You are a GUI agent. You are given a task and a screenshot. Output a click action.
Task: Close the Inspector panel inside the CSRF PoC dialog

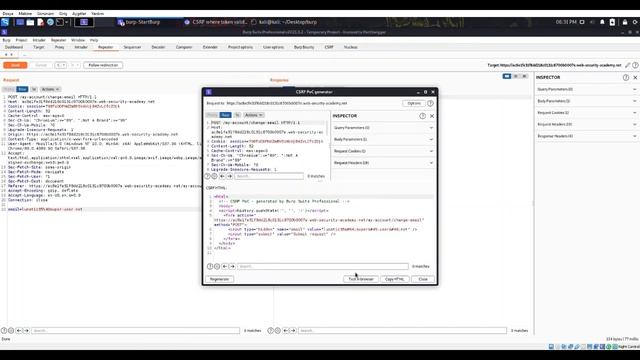432,116
